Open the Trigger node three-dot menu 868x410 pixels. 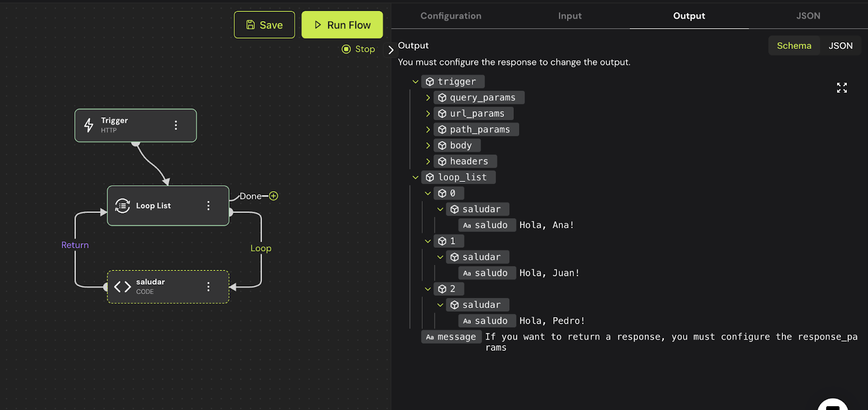[x=176, y=125]
